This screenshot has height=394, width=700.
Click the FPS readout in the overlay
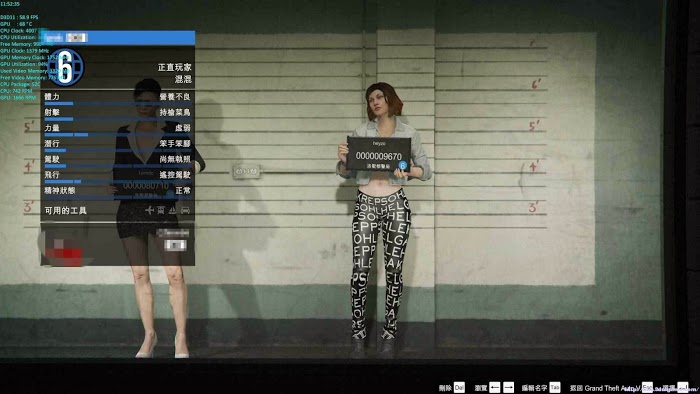tap(19, 17)
